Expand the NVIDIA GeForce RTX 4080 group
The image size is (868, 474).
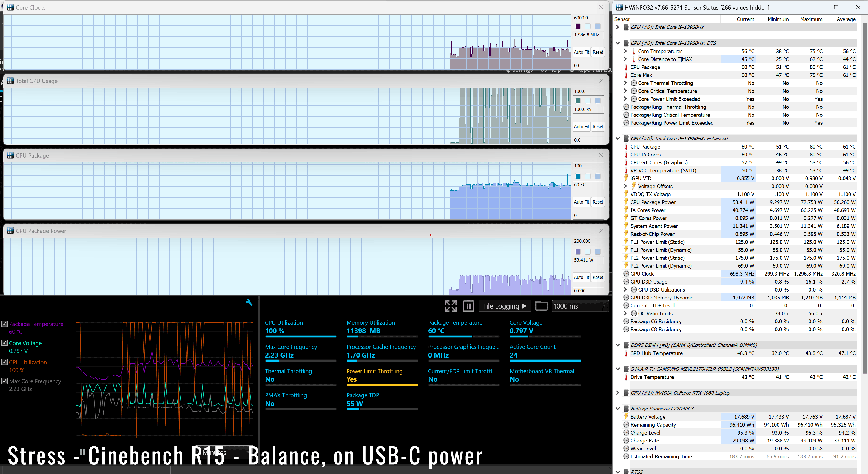[618, 392]
